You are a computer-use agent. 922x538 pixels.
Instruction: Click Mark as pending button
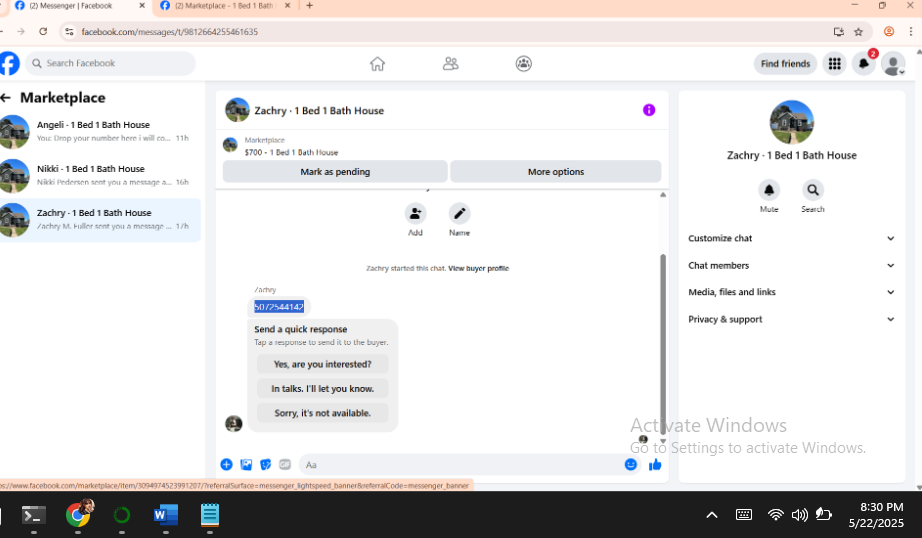click(x=335, y=172)
